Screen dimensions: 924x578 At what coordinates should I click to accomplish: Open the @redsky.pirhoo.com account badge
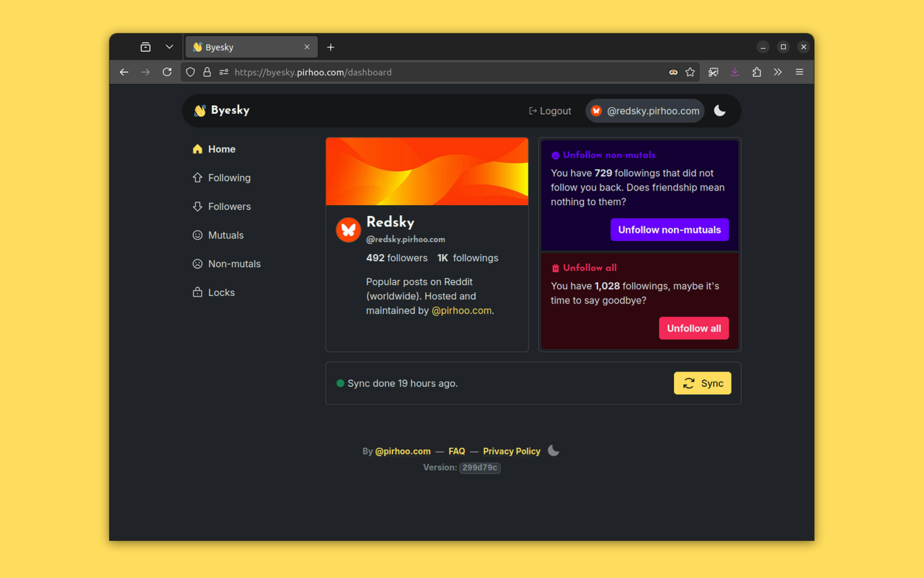pyautogui.click(x=645, y=111)
